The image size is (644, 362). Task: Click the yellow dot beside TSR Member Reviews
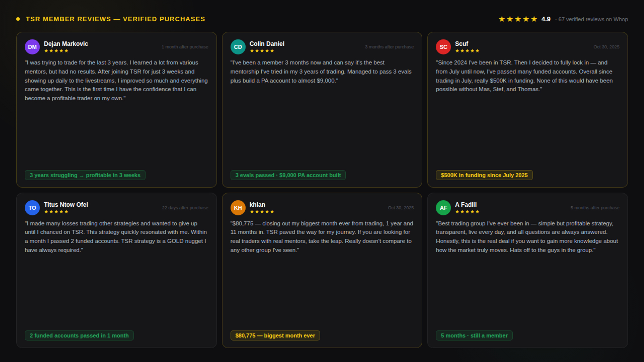[x=18, y=19]
